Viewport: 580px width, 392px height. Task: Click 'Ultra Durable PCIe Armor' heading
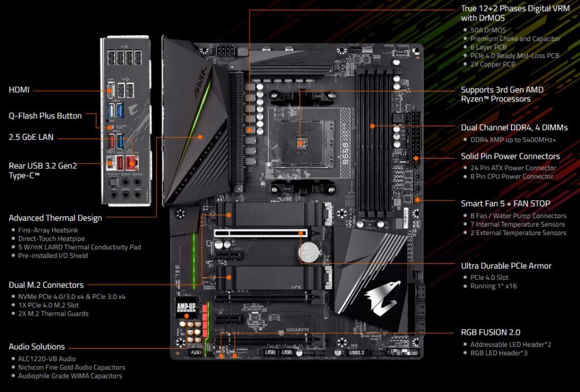[506, 266]
